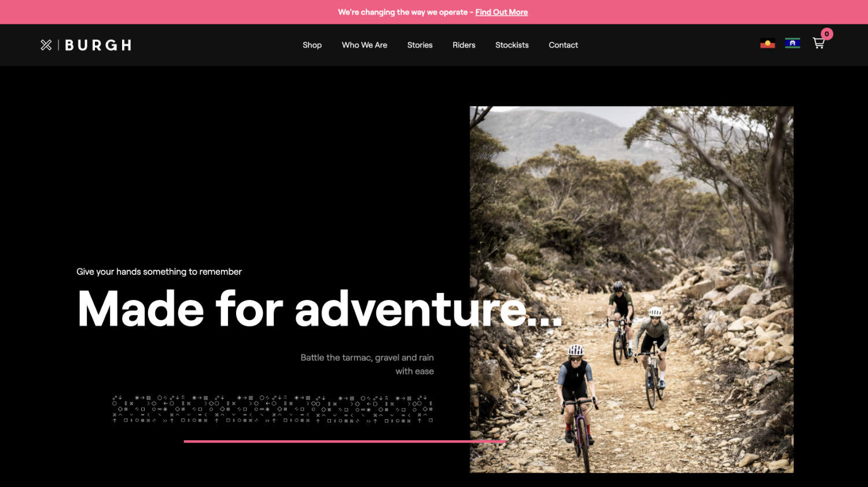Image resolution: width=868 pixels, height=487 pixels.
Task: Click the announcement text about changing operations
Action: tap(403, 12)
